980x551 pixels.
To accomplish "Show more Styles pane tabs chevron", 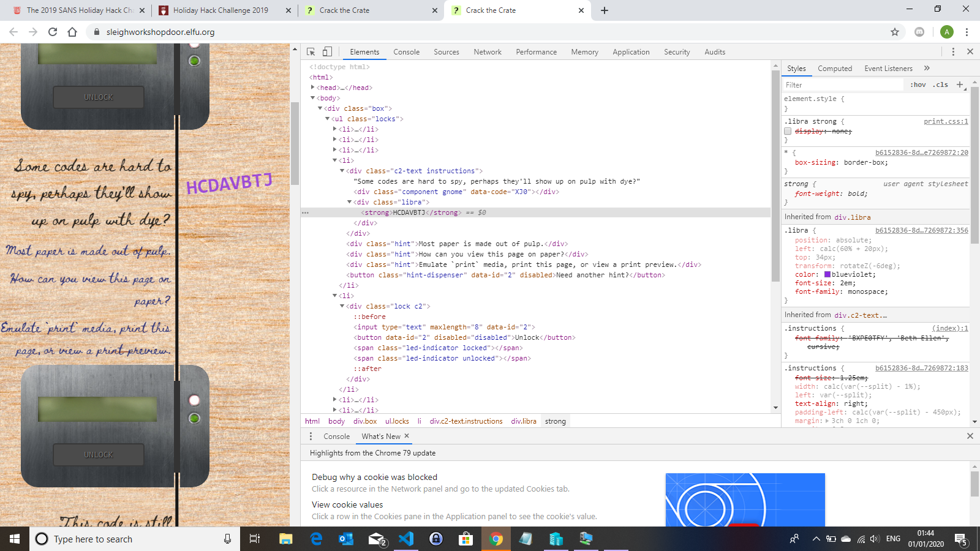I will [927, 68].
